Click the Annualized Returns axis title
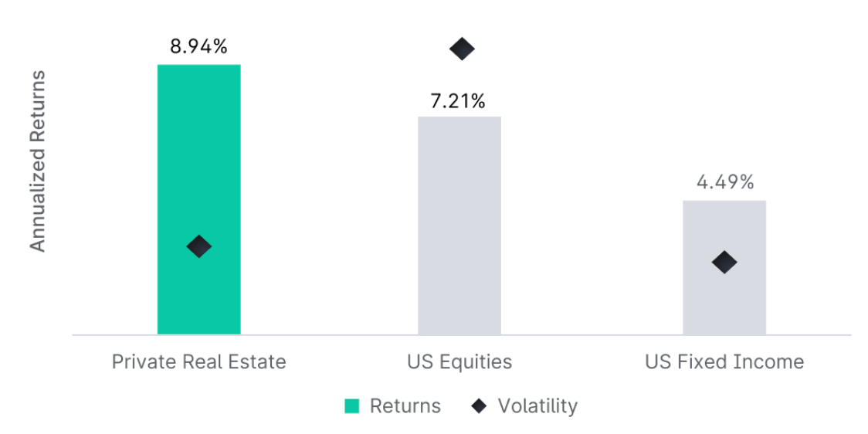 (x=37, y=161)
